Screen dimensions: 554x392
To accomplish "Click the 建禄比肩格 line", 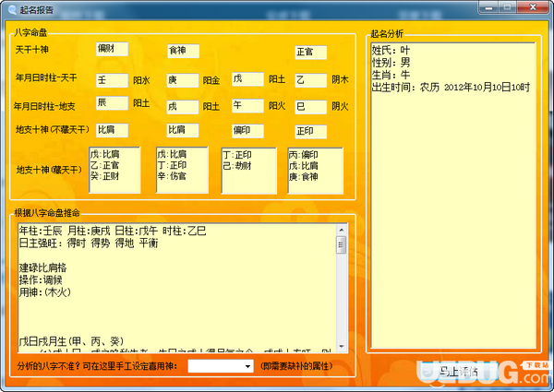I will [x=42, y=267].
